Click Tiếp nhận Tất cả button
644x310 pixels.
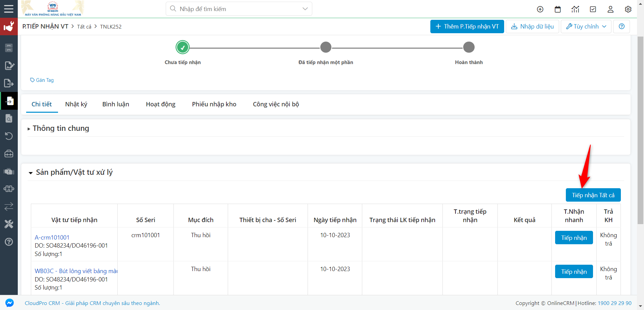coord(593,195)
